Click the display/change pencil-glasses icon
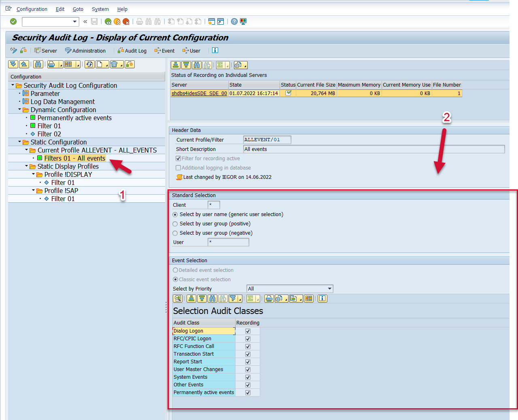 click(x=14, y=51)
